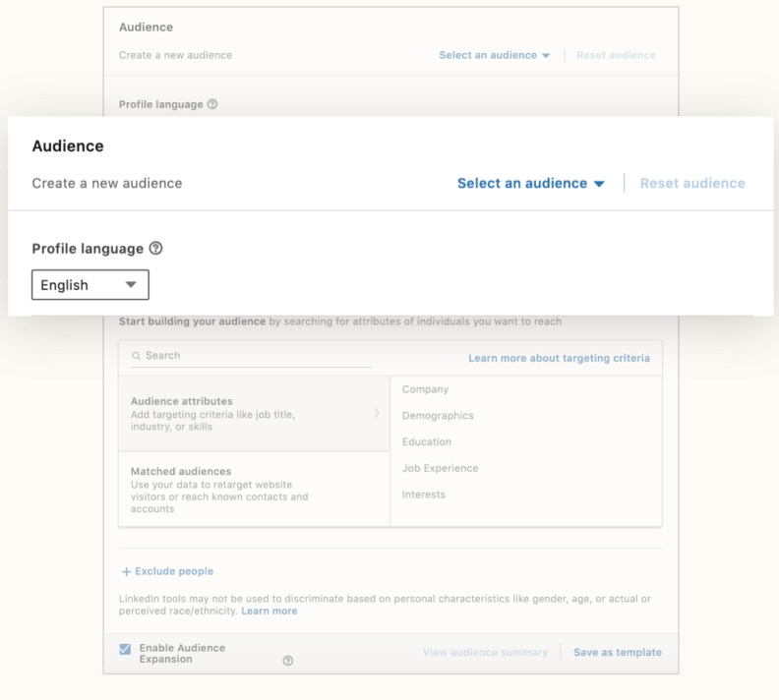Choose the Company category

point(425,389)
